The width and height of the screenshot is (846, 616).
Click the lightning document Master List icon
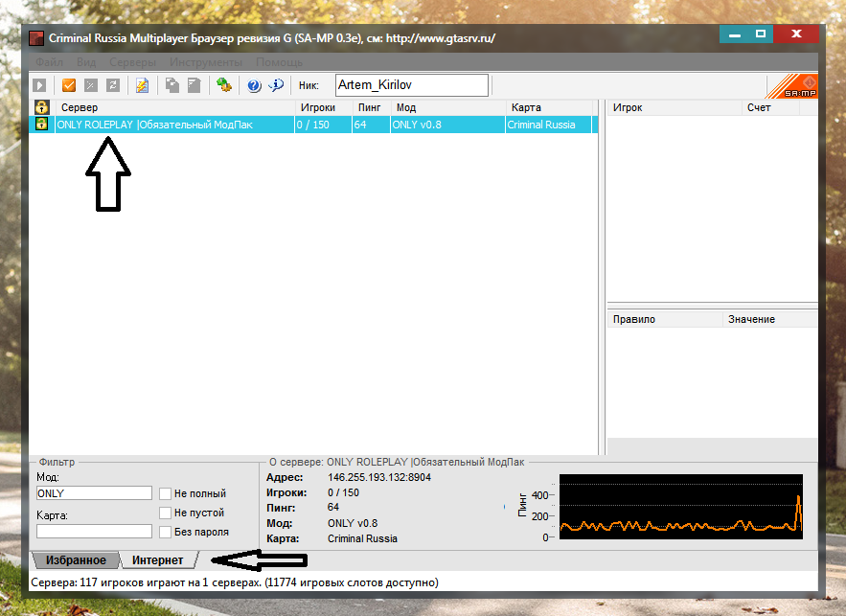[143, 85]
